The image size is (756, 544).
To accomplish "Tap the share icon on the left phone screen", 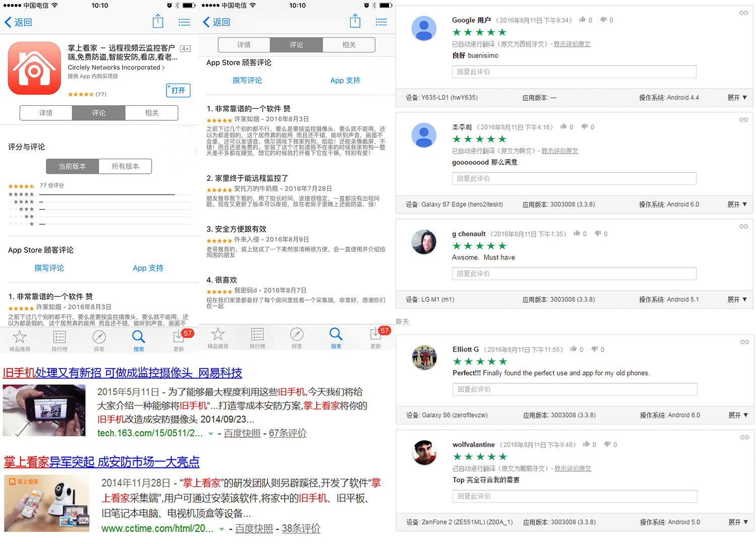I will [158, 21].
